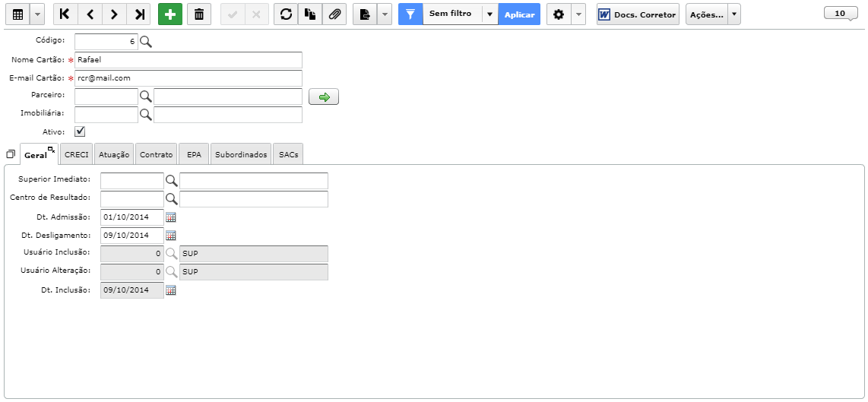Click the export document icon

[365, 15]
